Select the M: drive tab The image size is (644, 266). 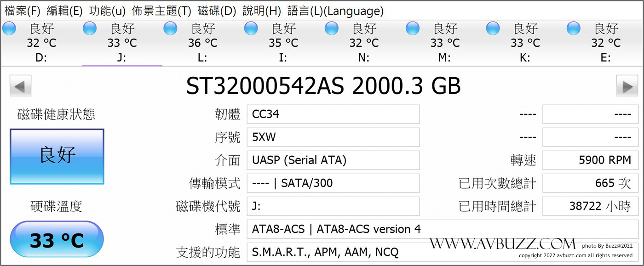point(445,43)
